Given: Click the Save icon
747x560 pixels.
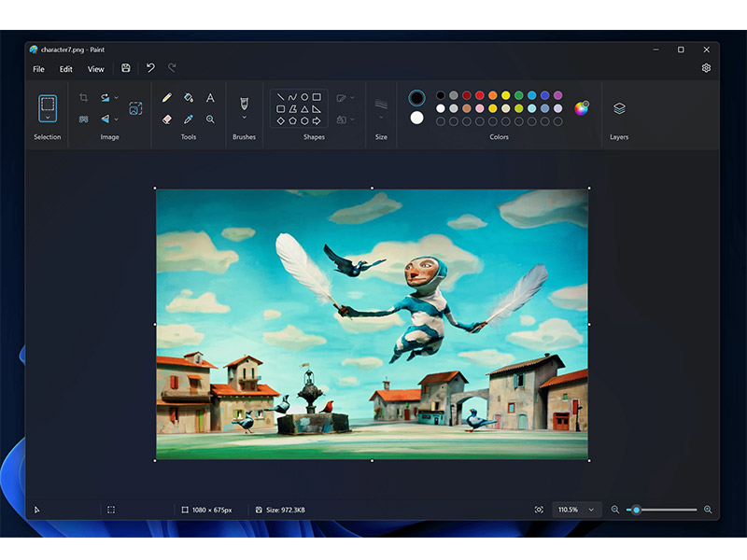Looking at the screenshot, I should coord(126,68).
